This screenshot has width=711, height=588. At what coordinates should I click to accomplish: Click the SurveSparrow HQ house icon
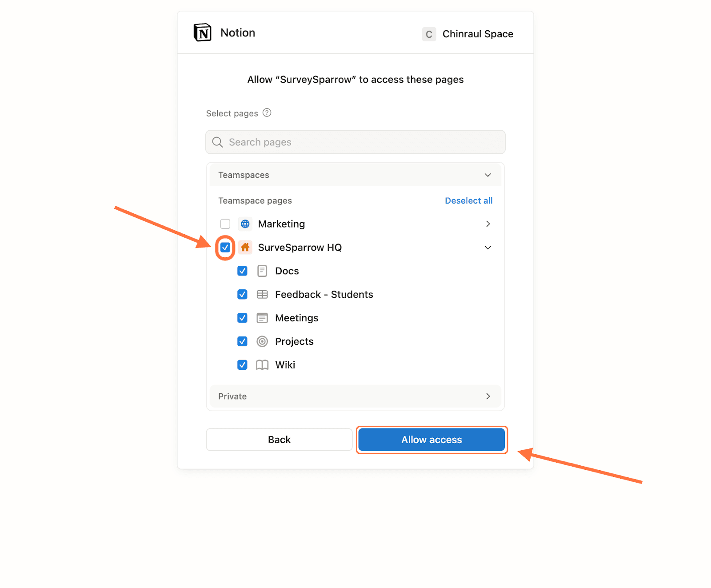click(245, 248)
